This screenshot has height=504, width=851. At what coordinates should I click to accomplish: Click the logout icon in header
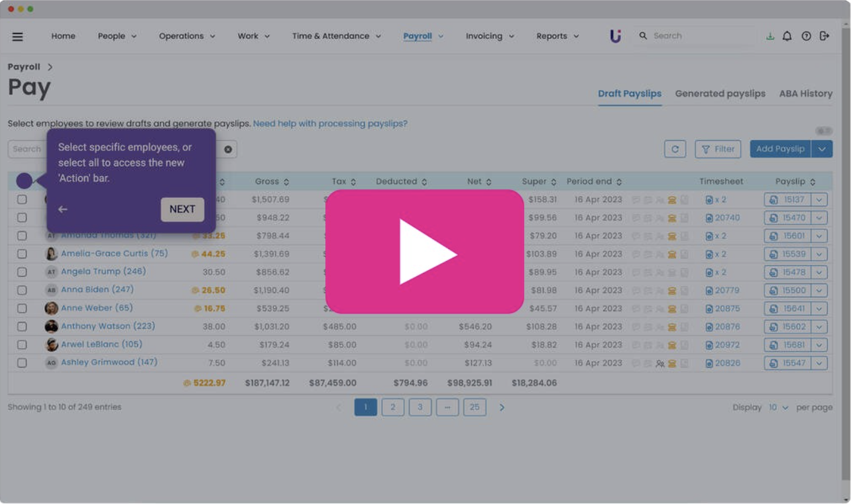pyautogui.click(x=824, y=36)
